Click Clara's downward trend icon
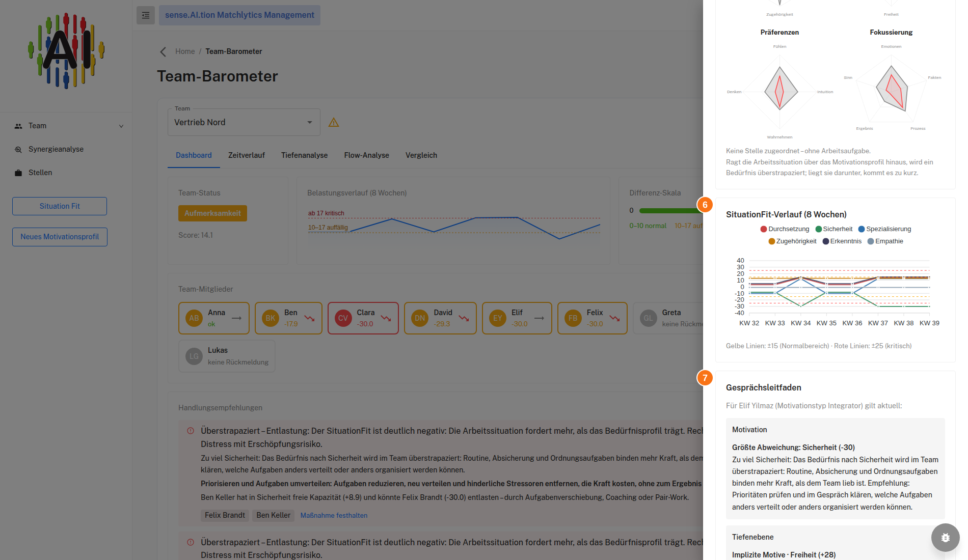 click(x=386, y=318)
